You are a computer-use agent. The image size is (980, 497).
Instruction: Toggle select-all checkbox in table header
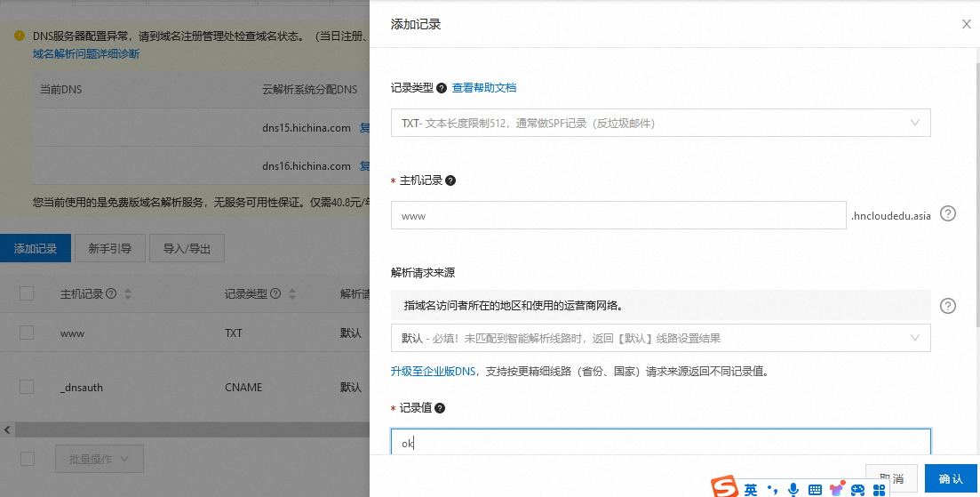[x=27, y=293]
